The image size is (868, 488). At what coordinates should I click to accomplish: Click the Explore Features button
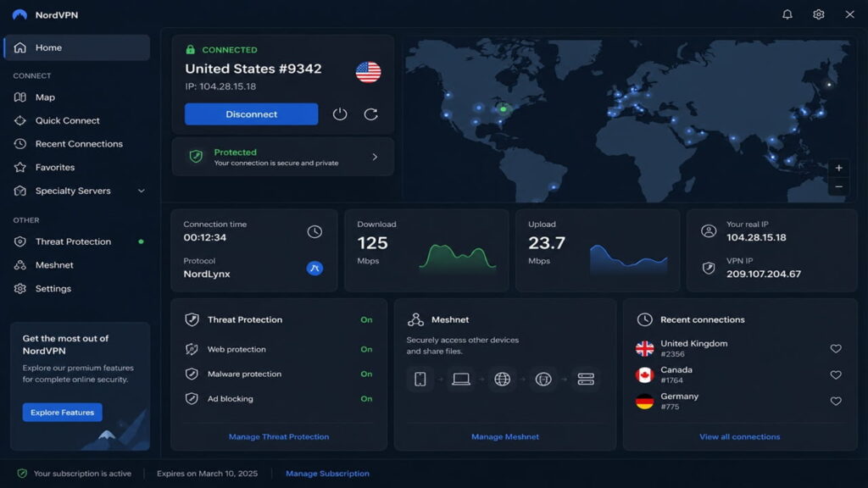tap(62, 413)
